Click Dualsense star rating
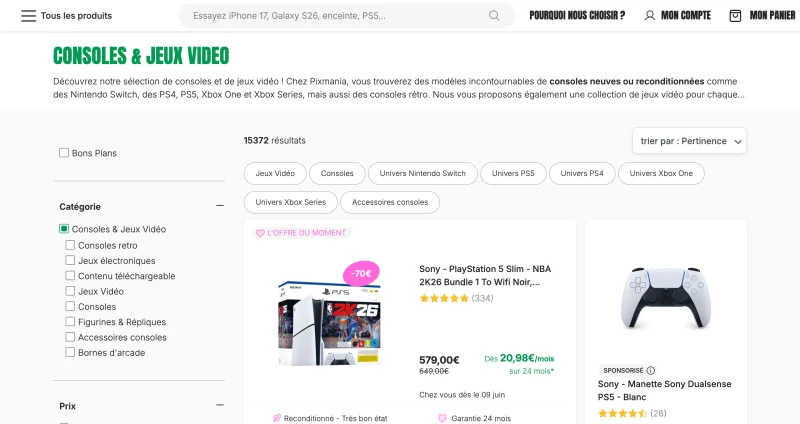 click(x=622, y=413)
